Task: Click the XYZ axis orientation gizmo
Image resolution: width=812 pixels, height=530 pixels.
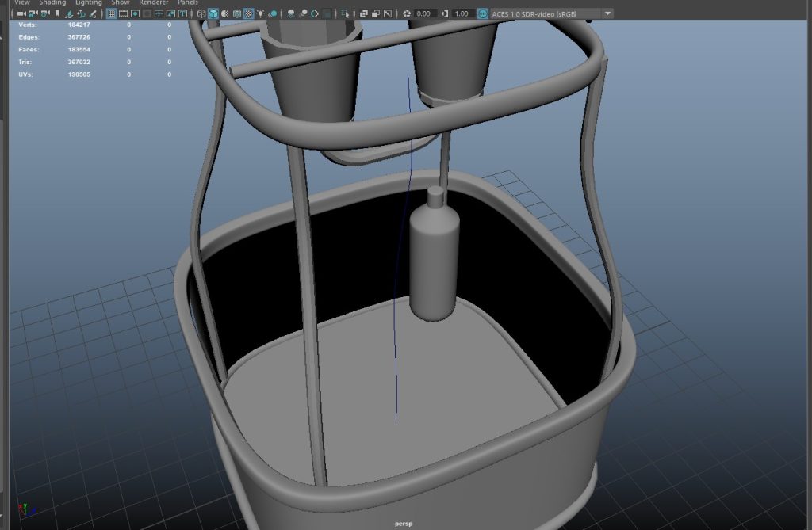Action: point(26,509)
